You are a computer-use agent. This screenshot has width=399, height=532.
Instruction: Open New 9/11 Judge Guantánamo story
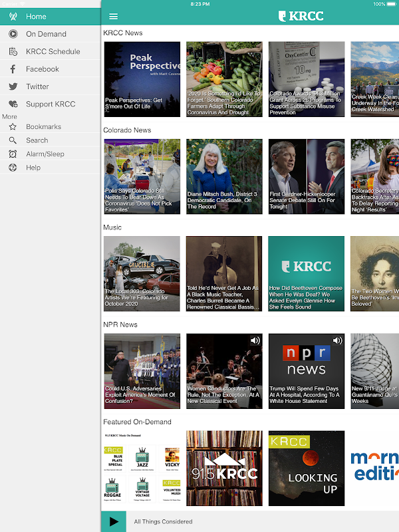(x=375, y=371)
